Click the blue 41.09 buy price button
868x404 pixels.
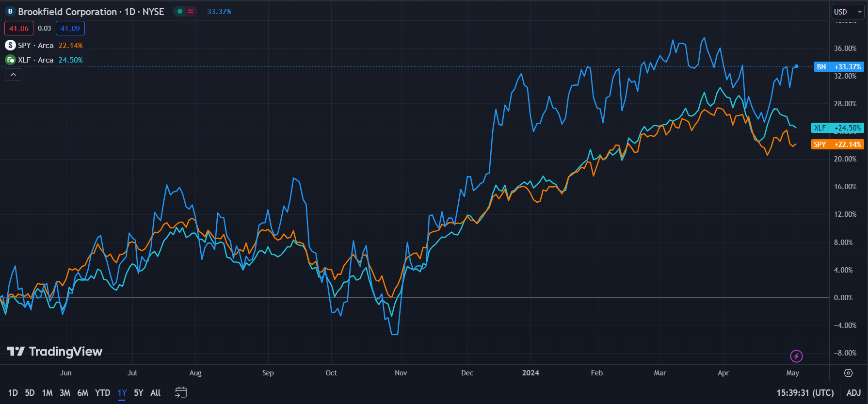(x=70, y=28)
